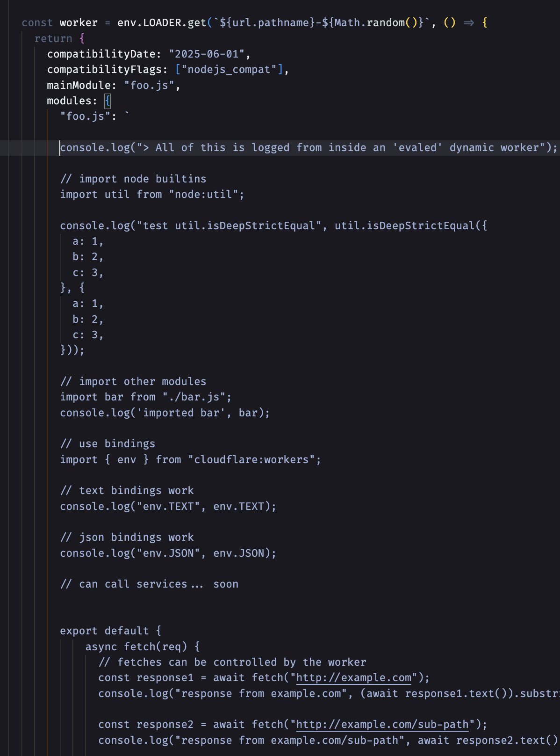Image resolution: width=560 pixels, height=756 pixels.
Task: Click the "// text bindings work" comment
Action: coord(127,491)
